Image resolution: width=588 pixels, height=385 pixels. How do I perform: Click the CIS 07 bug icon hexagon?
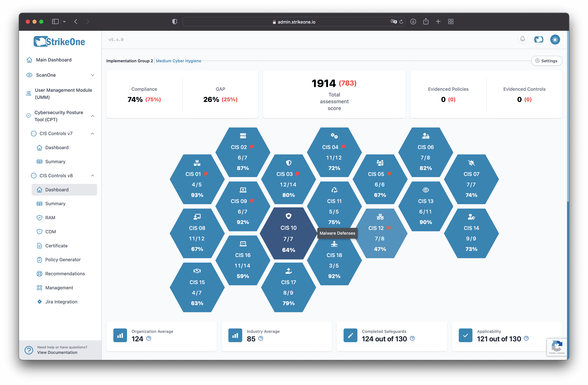[471, 179]
